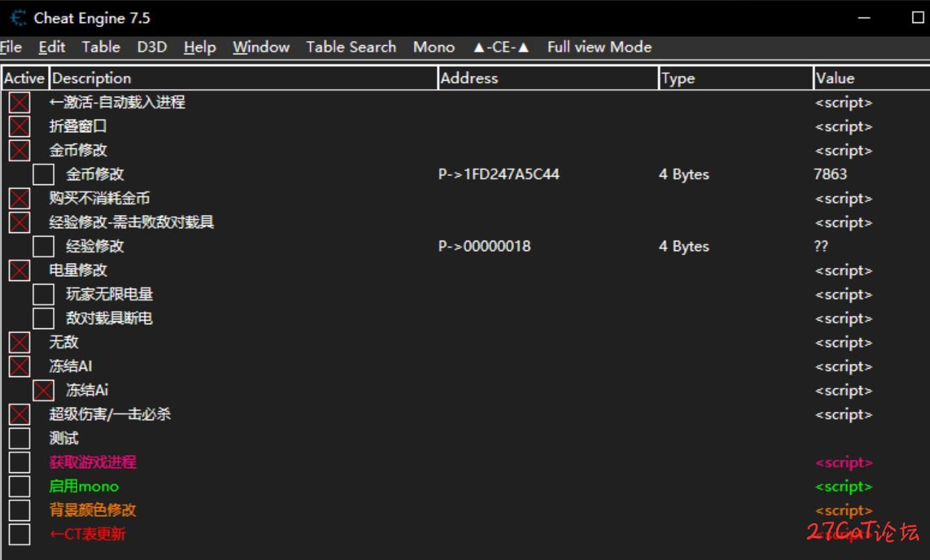This screenshot has width=930, height=560.
Task: Uncheck the 电量修改 checkbox
Action: 19,270
